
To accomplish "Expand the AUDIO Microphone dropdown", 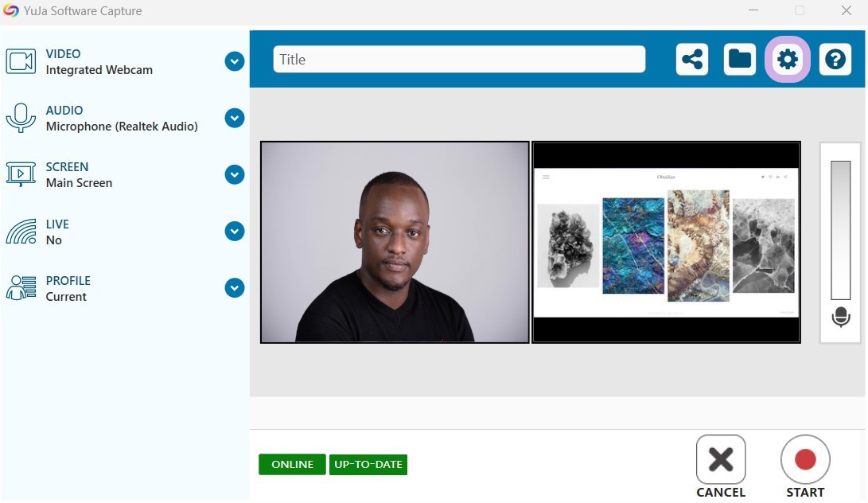I will 235,118.
